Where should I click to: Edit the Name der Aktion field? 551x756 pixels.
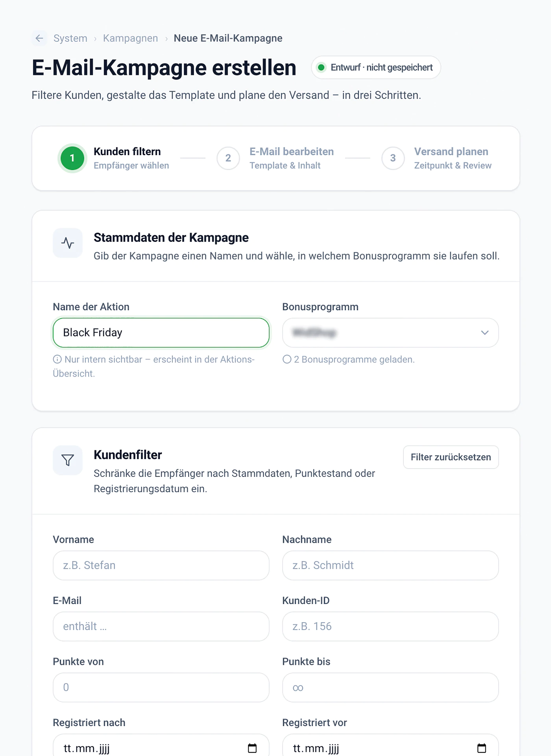pyautogui.click(x=161, y=333)
